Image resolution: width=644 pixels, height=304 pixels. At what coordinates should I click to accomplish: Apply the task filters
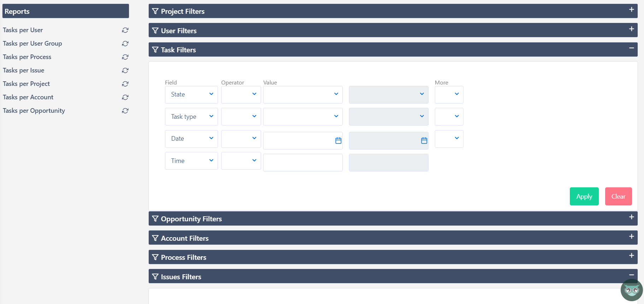click(584, 197)
